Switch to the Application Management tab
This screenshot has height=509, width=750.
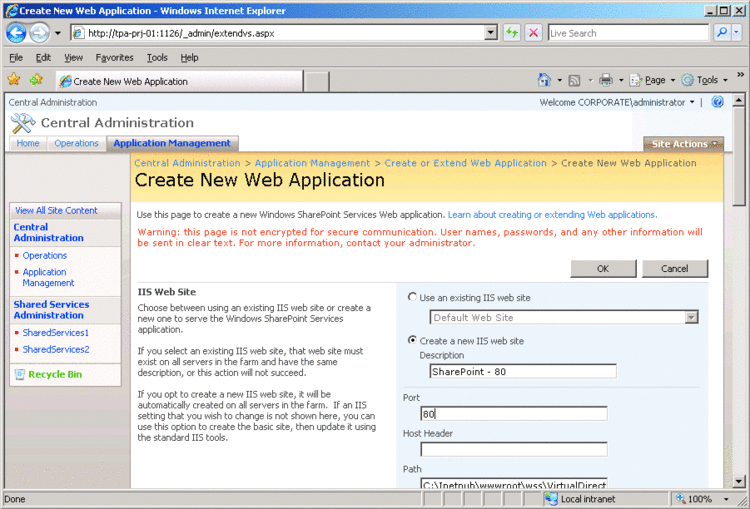pos(172,143)
